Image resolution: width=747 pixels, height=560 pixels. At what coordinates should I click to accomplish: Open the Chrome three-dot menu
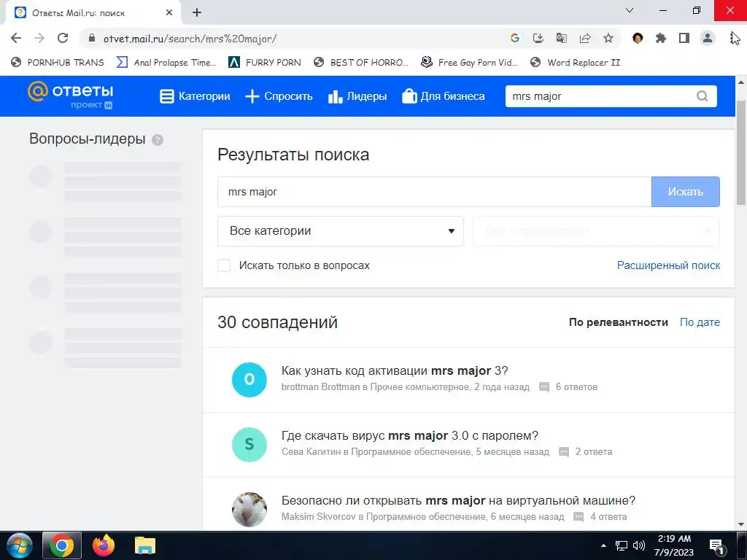(732, 38)
